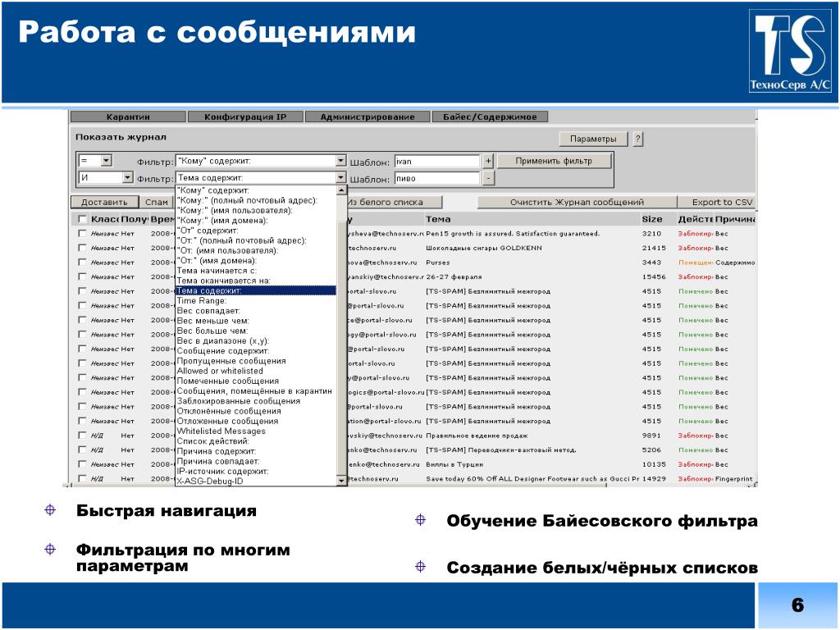Viewport: 840px width, 630px height.
Task: Remove the filter row with the - button
Action: tap(488, 178)
